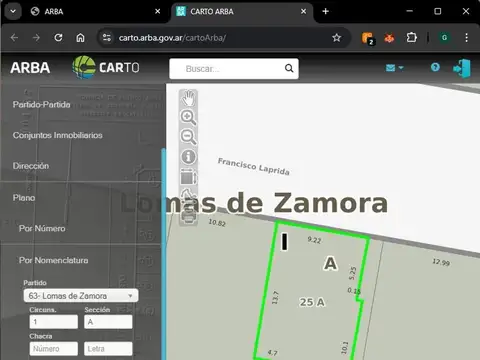Expand the Dirección search section

31,166
